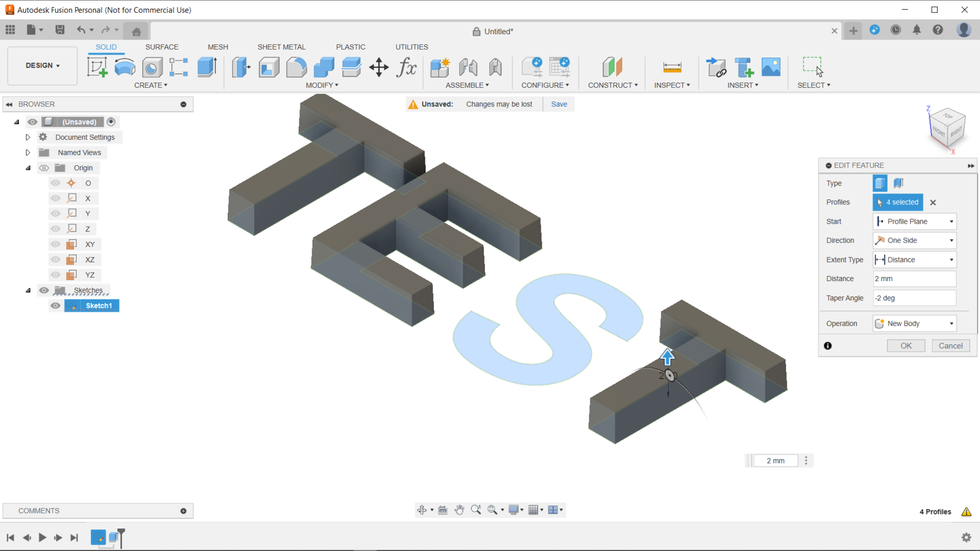Select the Shell tool
The height and width of the screenshot is (551, 980).
(269, 67)
